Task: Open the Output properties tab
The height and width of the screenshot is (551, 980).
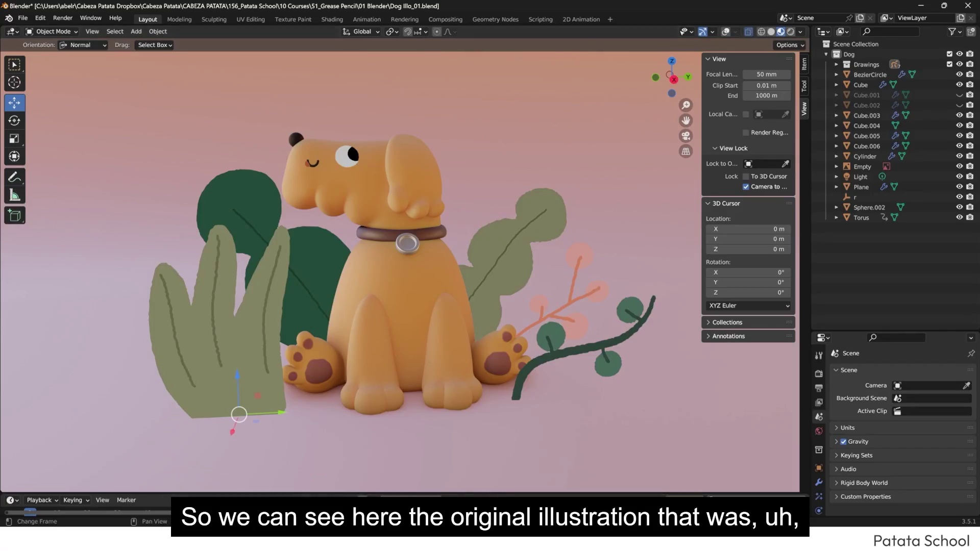Action: coord(819,388)
